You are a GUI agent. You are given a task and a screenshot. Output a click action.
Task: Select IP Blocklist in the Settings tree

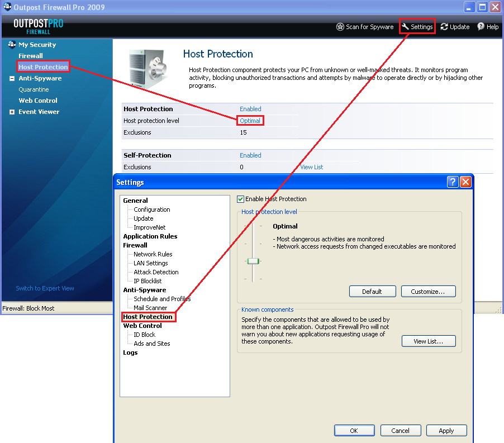pos(148,281)
